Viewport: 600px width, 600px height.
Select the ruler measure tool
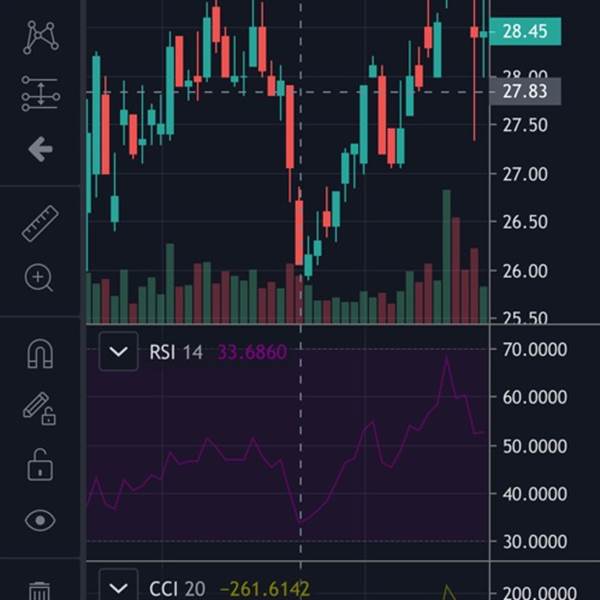[x=40, y=224]
